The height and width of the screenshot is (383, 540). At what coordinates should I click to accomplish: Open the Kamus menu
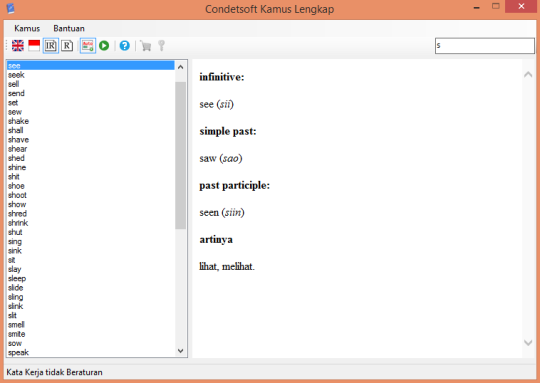(x=27, y=28)
